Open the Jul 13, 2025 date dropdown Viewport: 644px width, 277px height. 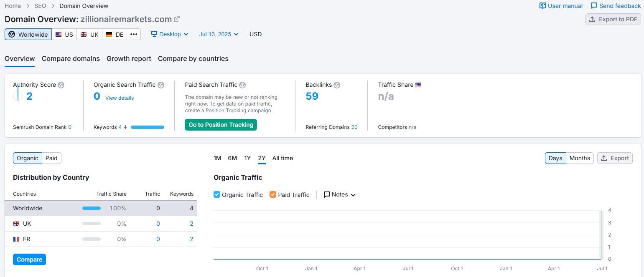[x=219, y=34]
